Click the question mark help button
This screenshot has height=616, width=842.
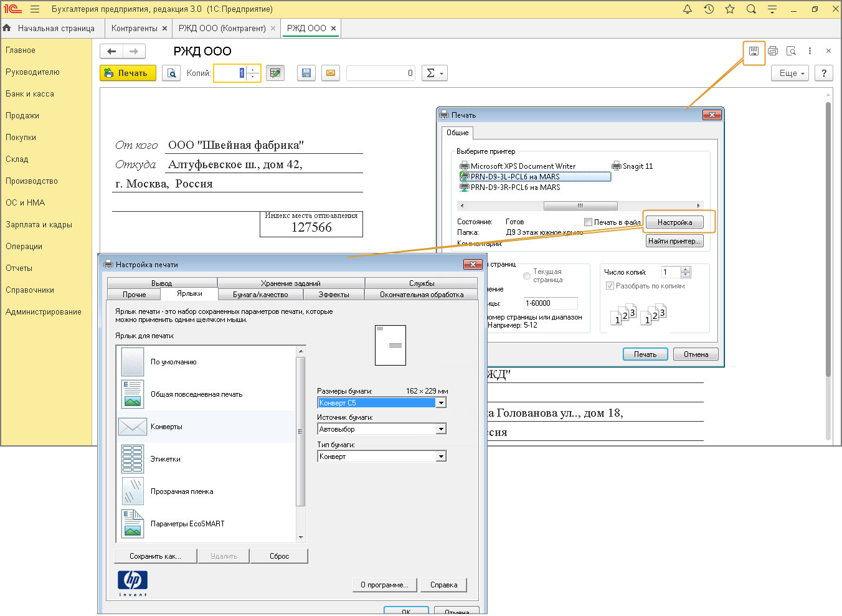[x=824, y=73]
